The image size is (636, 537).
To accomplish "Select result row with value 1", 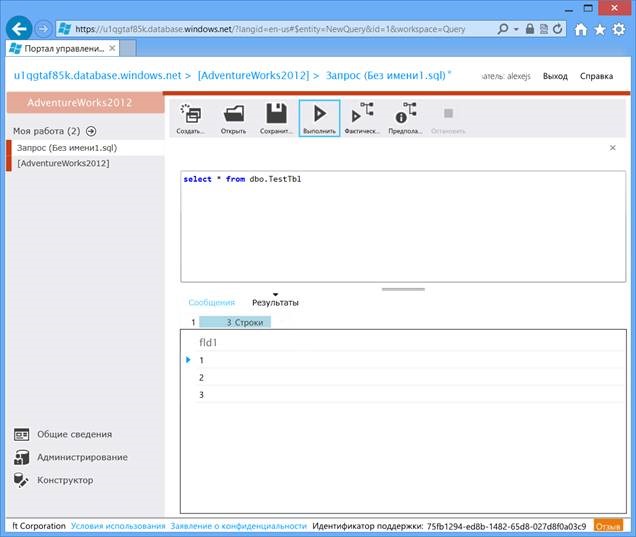I will 410,360.
